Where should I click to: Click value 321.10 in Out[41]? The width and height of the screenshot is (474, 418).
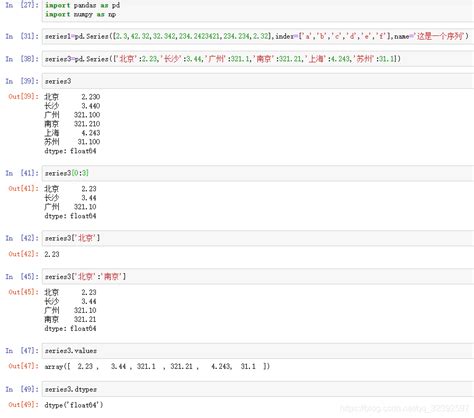click(85, 207)
